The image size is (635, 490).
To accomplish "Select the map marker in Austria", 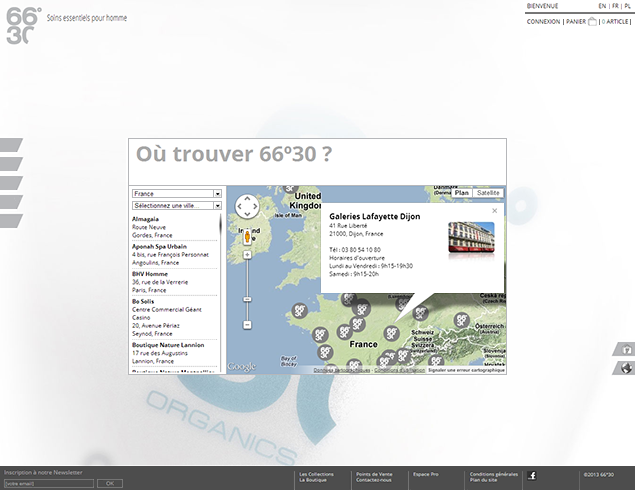I will click(461, 320).
